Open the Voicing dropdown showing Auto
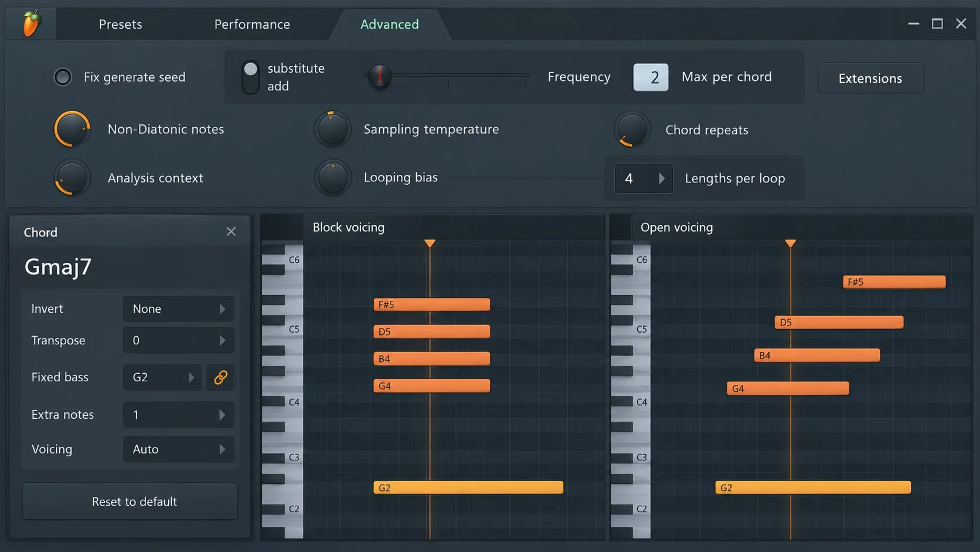This screenshot has width=980, height=552. coord(178,449)
